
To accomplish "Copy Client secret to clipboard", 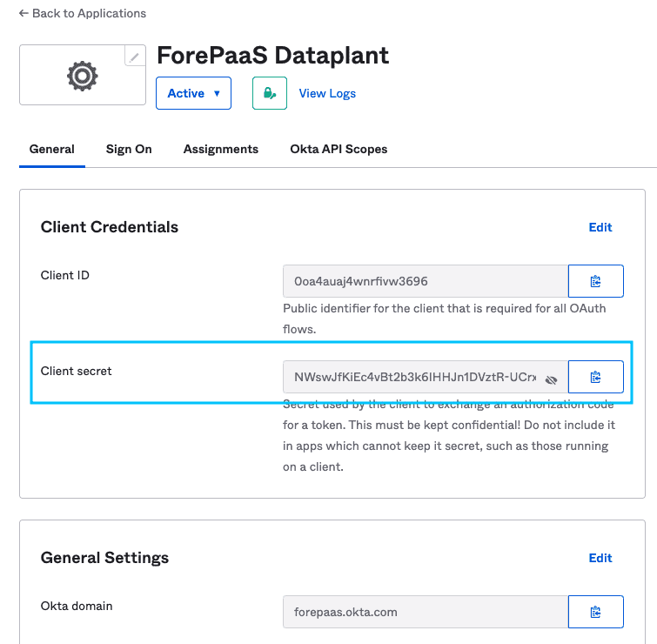I will (x=596, y=377).
